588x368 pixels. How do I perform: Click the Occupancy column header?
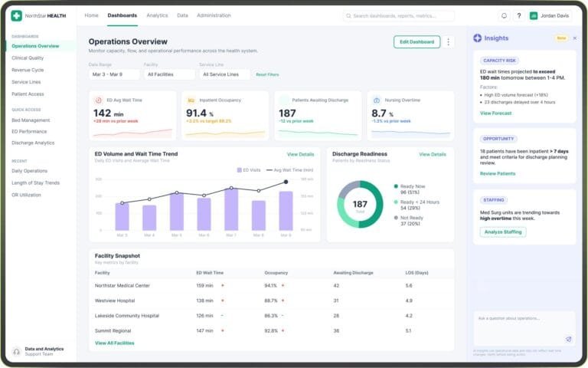[276, 273]
